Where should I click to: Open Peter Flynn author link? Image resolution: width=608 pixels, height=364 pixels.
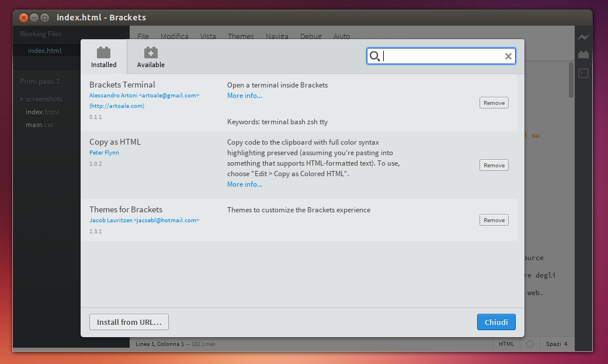[x=104, y=153]
